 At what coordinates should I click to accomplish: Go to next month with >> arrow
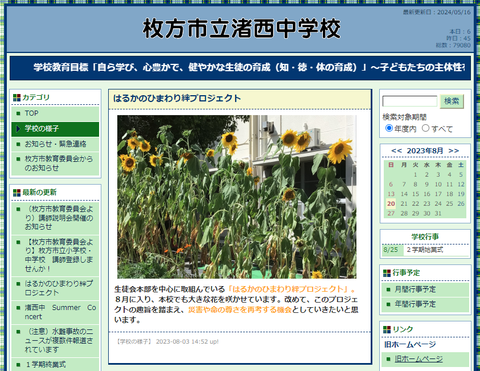tap(454, 151)
